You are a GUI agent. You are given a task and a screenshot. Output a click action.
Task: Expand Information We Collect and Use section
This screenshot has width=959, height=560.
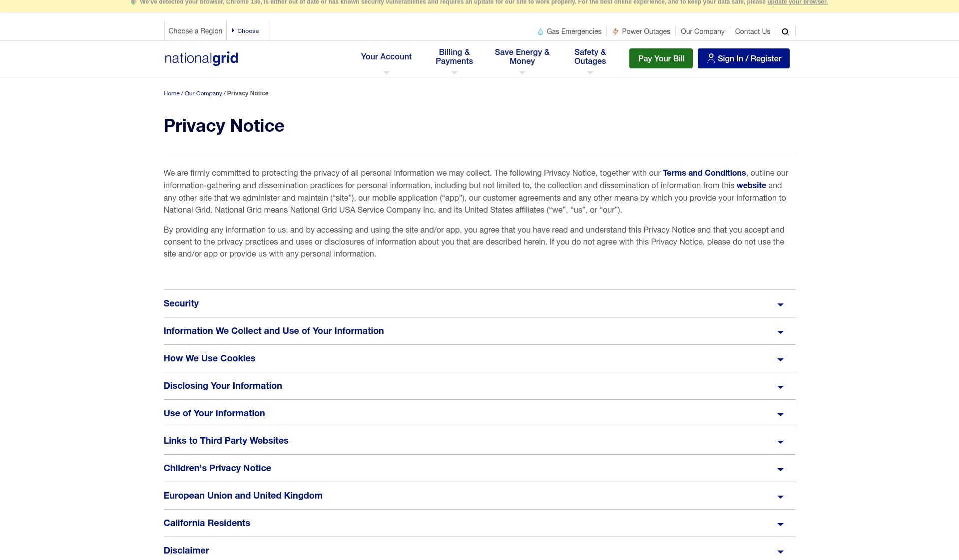[x=479, y=331]
